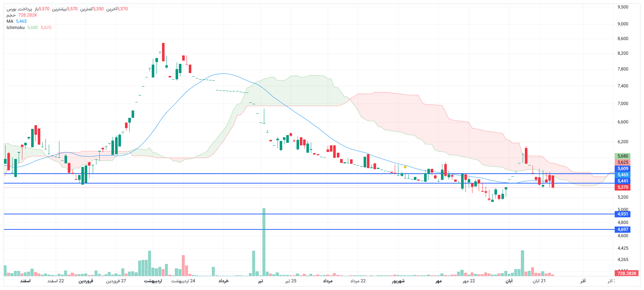This screenshot has width=644, height=290.
Task: Click the red 728.282K volume tag
Action: click(627, 273)
